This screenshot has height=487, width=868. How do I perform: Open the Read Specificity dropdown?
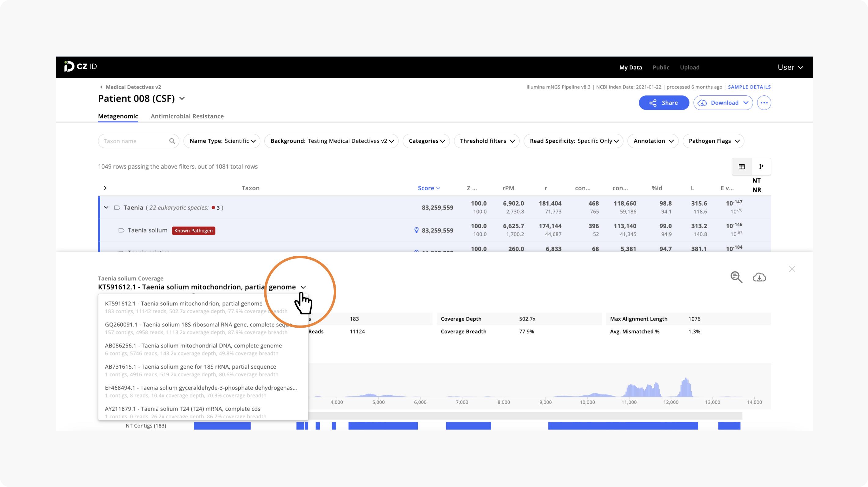click(573, 141)
